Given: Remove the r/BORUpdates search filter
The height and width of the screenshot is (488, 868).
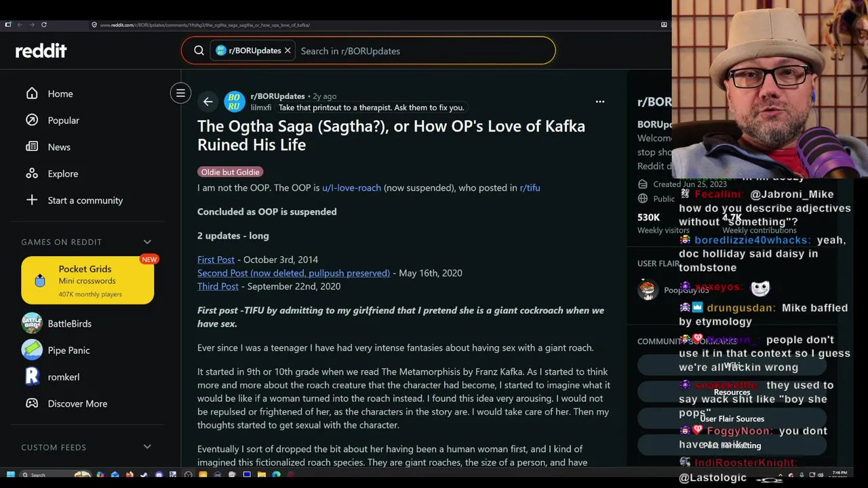Looking at the screenshot, I should coord(288,51).
